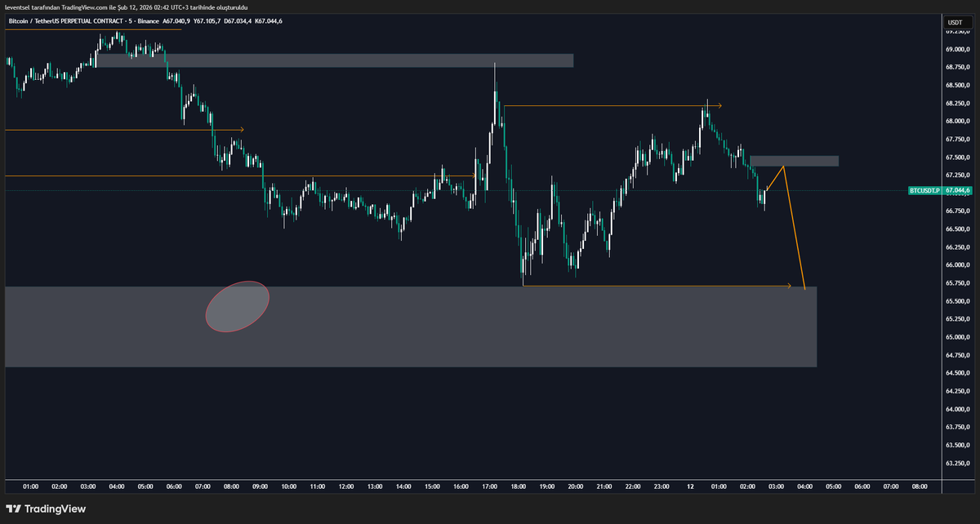Click the 16:00 time axis label
Viewport: 980px width, 524px height.
pyautogui.click(x=461, y=486)
